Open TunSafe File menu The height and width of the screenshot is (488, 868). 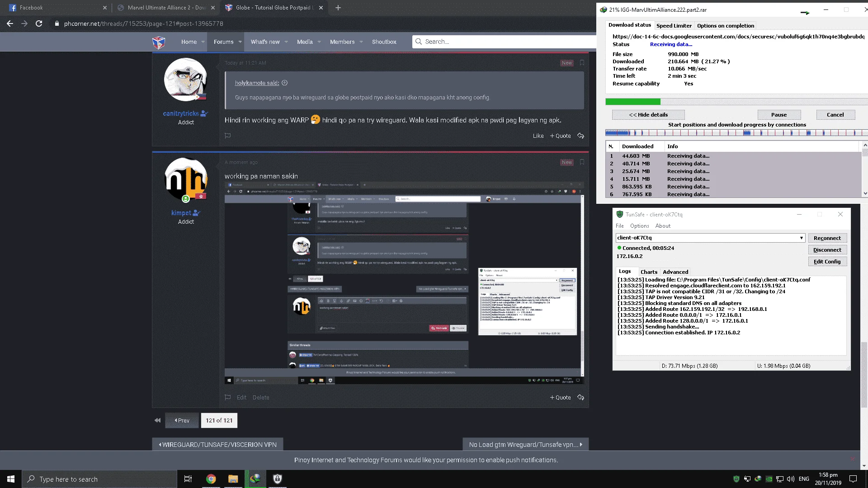(619, 226)
